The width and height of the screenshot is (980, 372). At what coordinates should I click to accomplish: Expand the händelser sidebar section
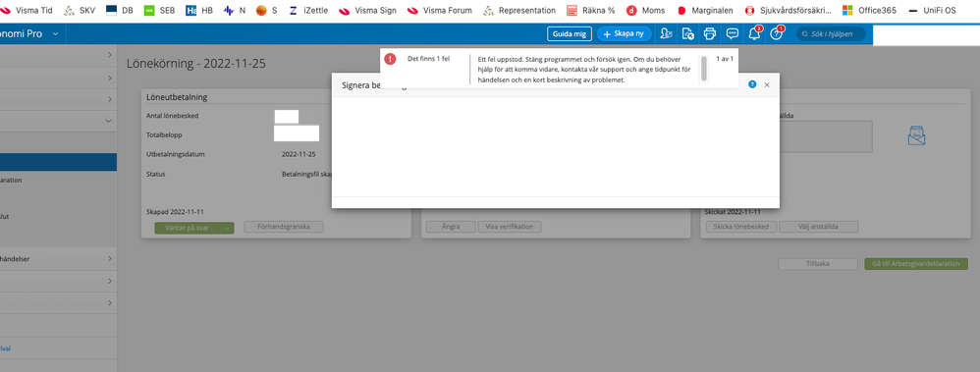[x=109, y=258]
